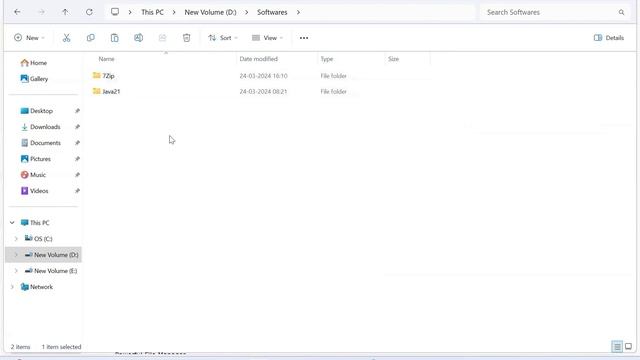640x360 pixels.
Task: Open the Videos quick access folder
Action: pyautogui.click(x=39, y=191)
